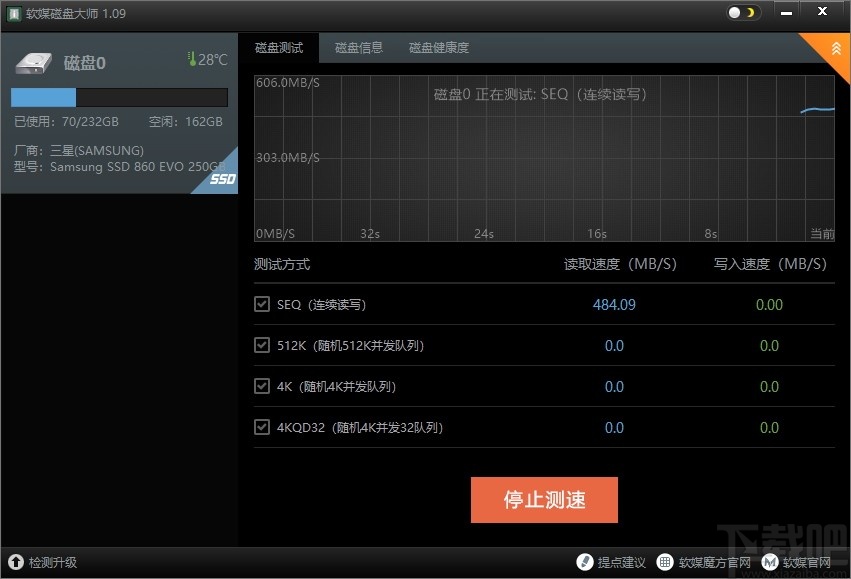Click the M icon for 软媒官网
Image resolution: width=851 pixels, height=579 pixels.
[769, 562]
